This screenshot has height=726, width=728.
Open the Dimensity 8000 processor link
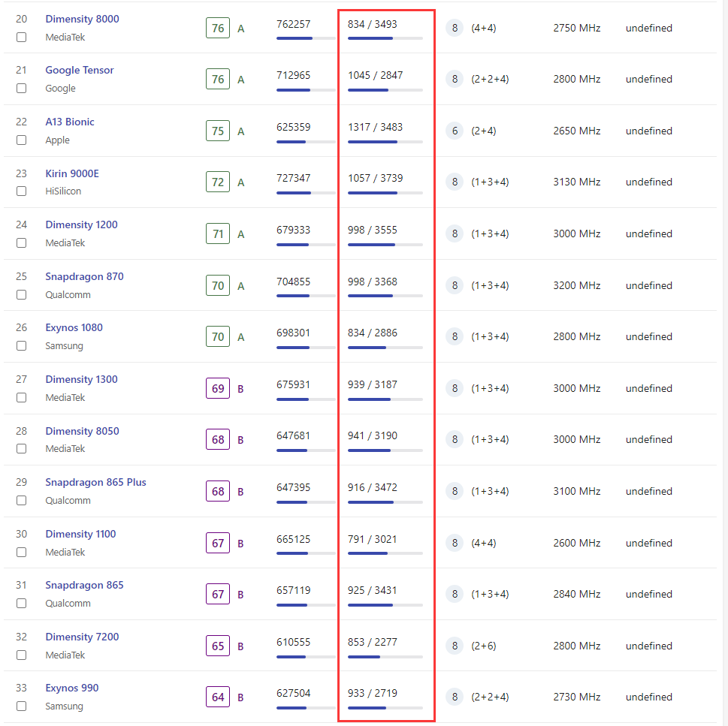point(82,19)
